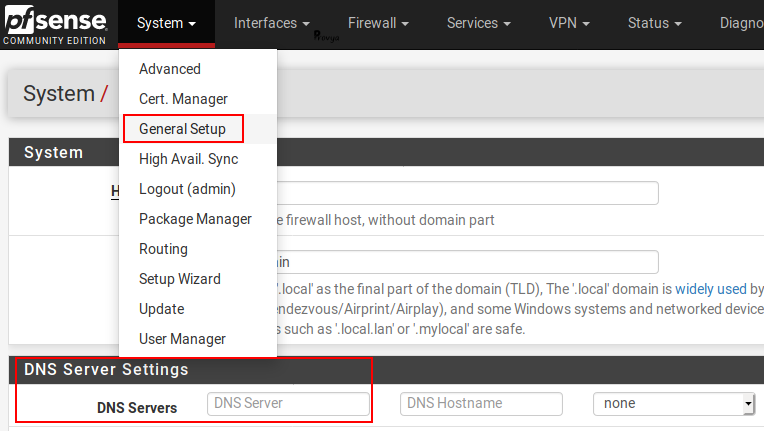Click the Domain input field
Image resolution: width=764 pixels, height=431 pixels.
click(x=468, y=262)
